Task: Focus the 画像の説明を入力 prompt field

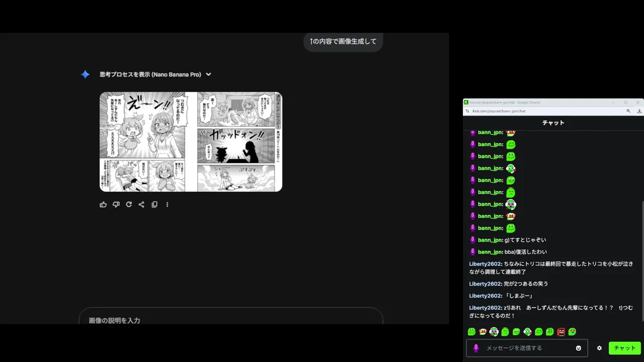Action: tap(231, 317)
